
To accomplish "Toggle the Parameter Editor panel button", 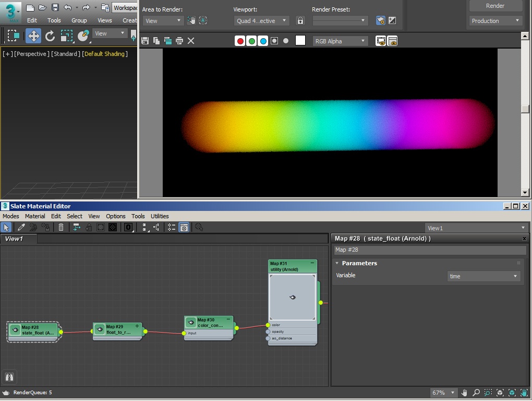I will [184, 228].
